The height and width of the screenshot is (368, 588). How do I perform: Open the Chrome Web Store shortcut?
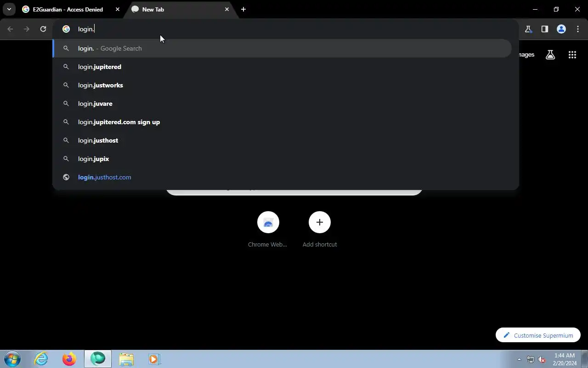(268, 229)
